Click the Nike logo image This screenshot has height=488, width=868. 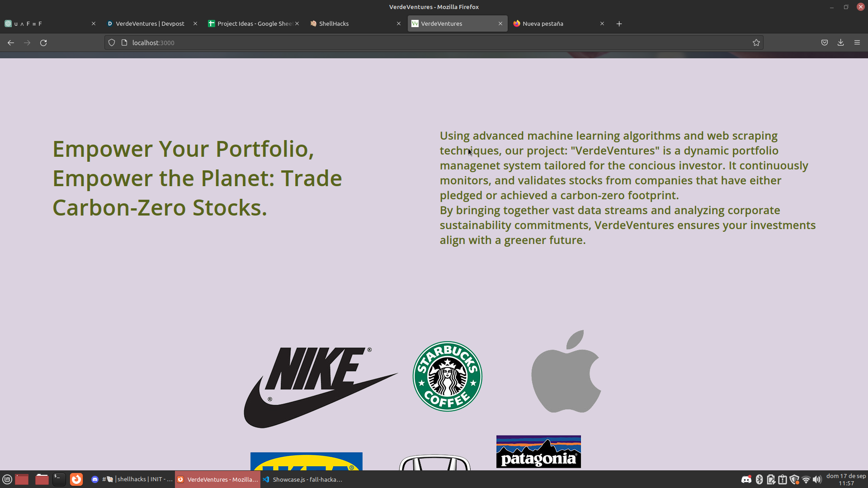(x=320, y=386)
